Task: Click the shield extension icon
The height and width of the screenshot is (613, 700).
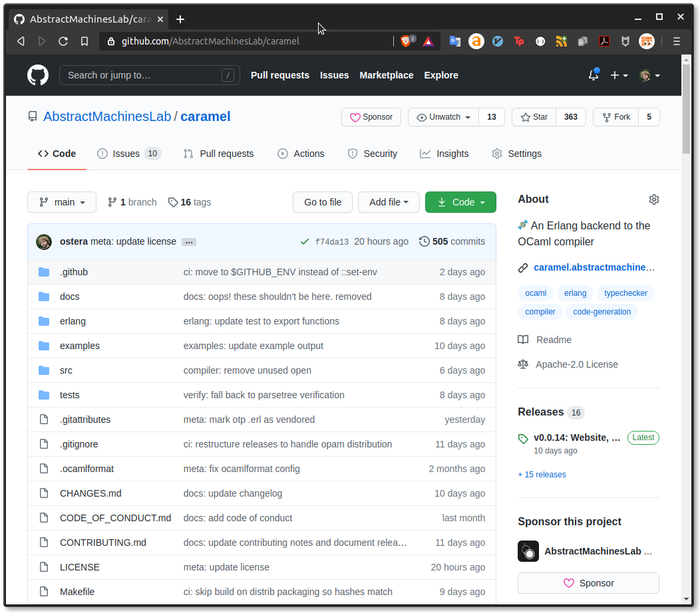Action: tap(625, 41)
